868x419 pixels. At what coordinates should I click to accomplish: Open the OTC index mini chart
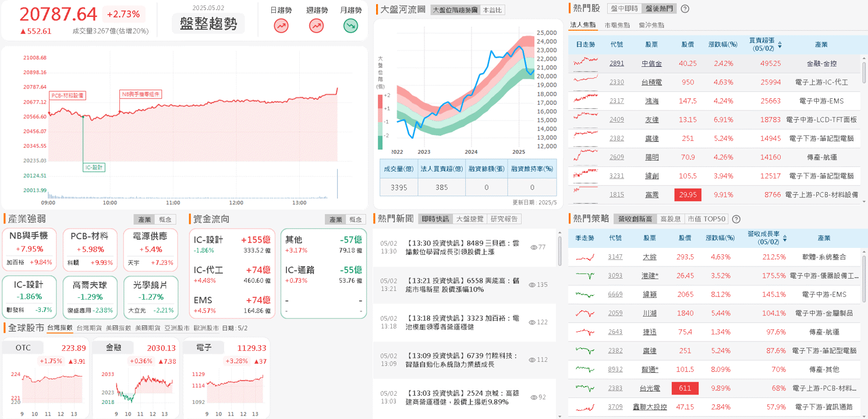pyautogui.click(x=45, y=378)
